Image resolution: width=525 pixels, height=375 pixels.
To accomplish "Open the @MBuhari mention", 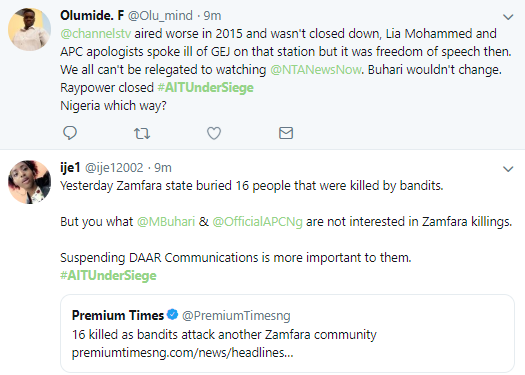I will click(x=166, y=222).
